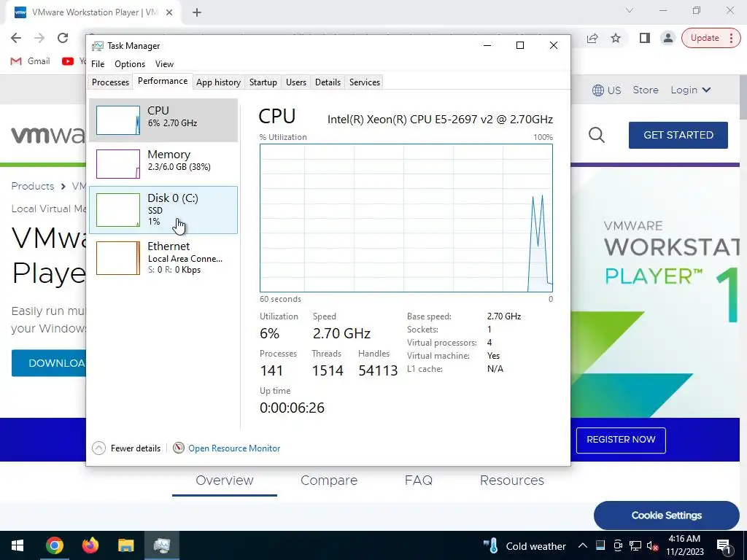Screen dimensions: 747x560
Task: Open File Explorer from the taskbar
Action: coord(125,545)
